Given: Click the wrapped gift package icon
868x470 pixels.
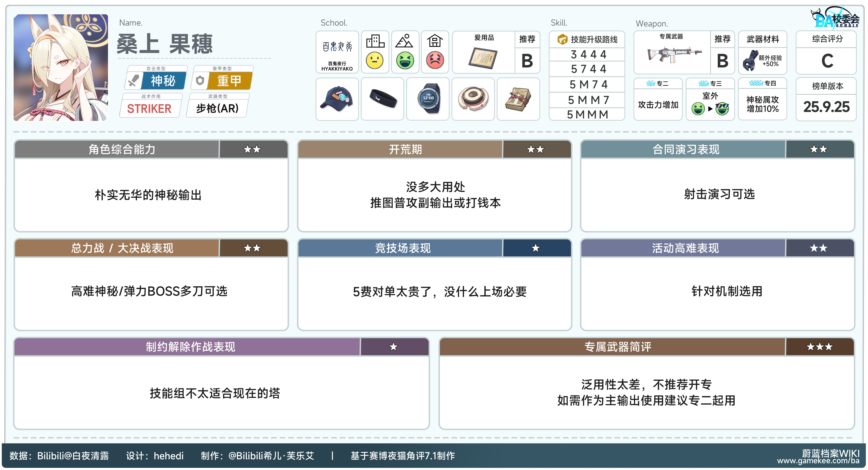Looking at the screenshot, I should [x=518, y=99].
